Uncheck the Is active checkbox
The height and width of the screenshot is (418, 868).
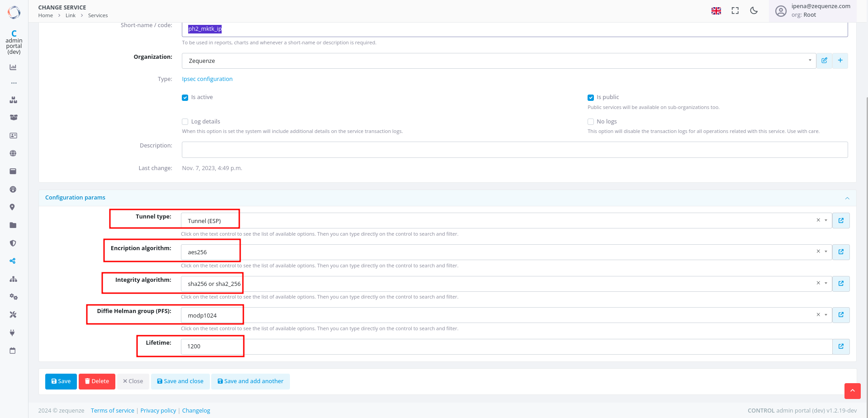(x=185, y=98)
